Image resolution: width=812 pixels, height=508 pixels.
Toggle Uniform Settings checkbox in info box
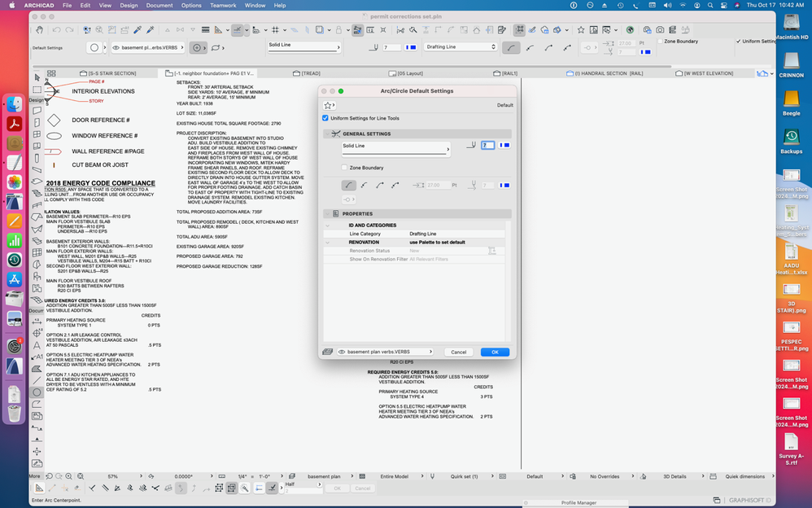[x=738, y=41]
